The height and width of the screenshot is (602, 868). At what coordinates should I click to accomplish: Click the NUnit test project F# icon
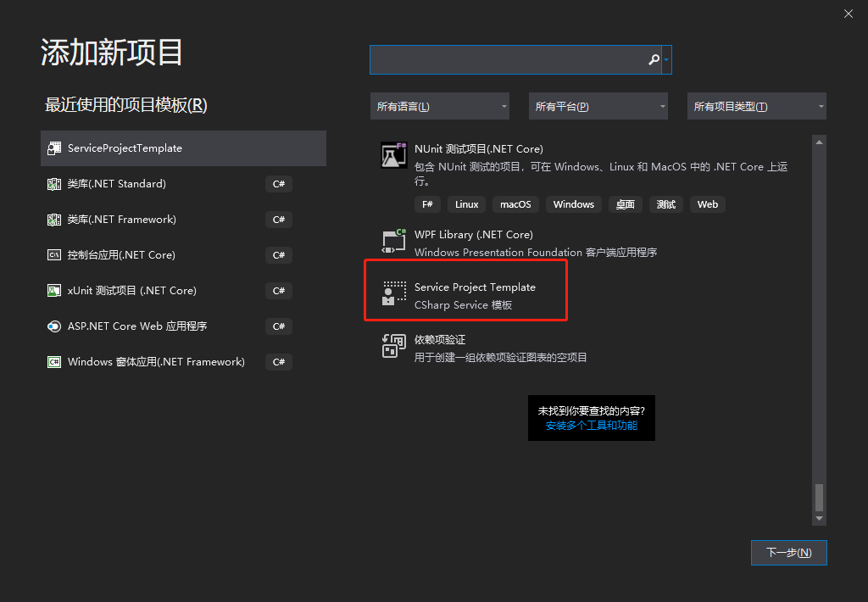[393, 155]
